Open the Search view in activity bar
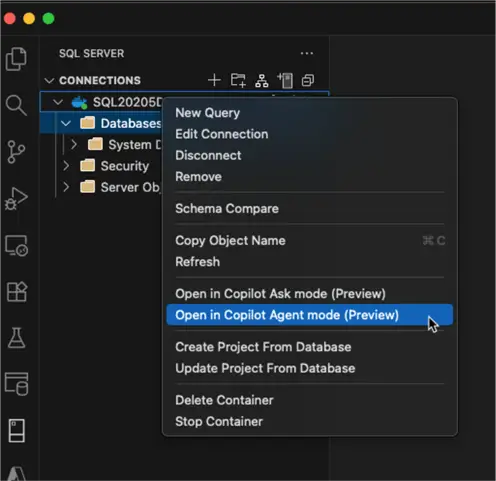 pos(16,105)
